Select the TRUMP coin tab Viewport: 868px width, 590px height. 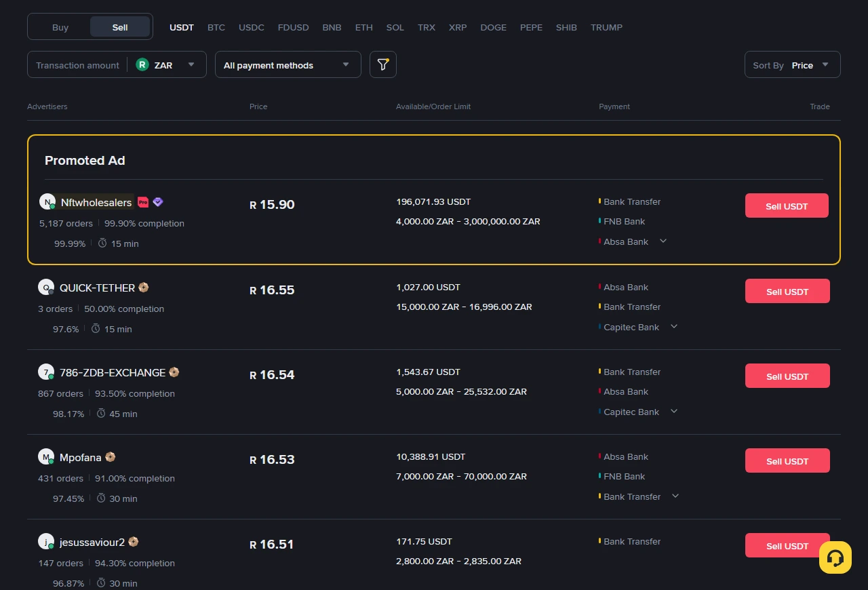[x=606, y=27]
